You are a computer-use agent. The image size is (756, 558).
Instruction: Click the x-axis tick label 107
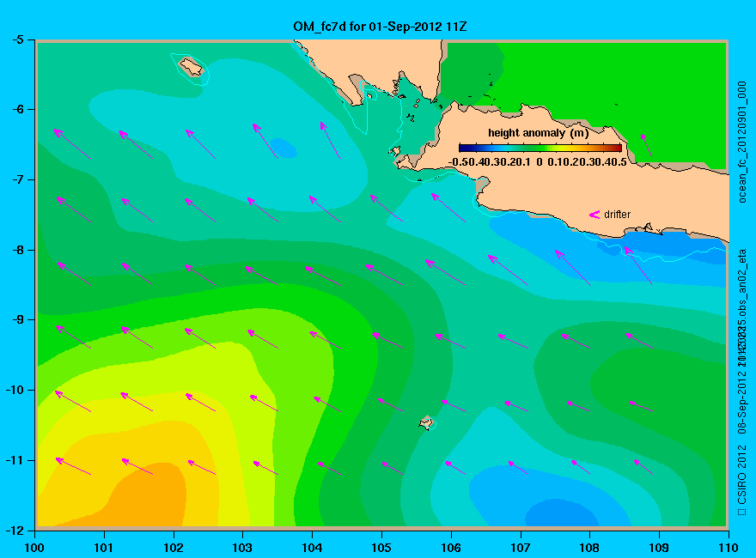pyautogui.click(x=521, y=548)
